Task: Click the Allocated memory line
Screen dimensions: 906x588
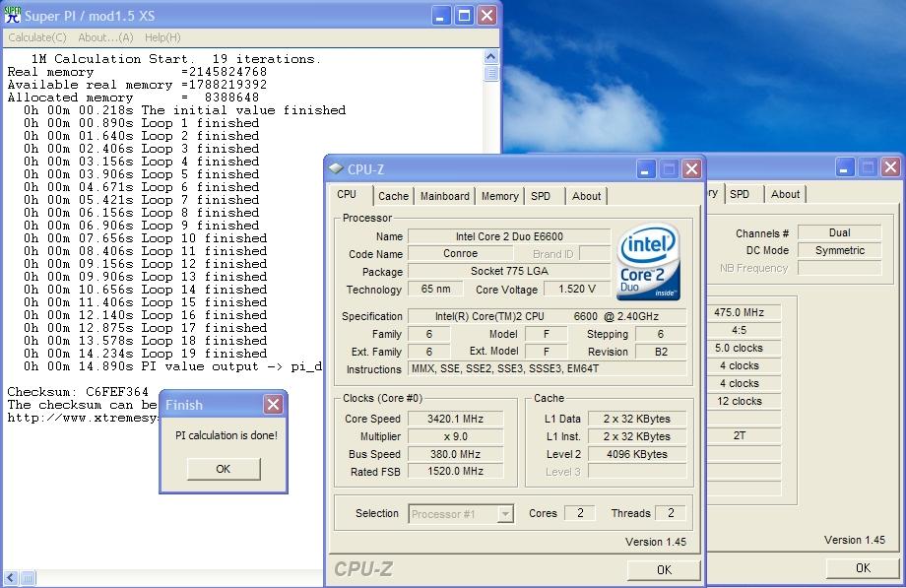Action: pos(133,98)
